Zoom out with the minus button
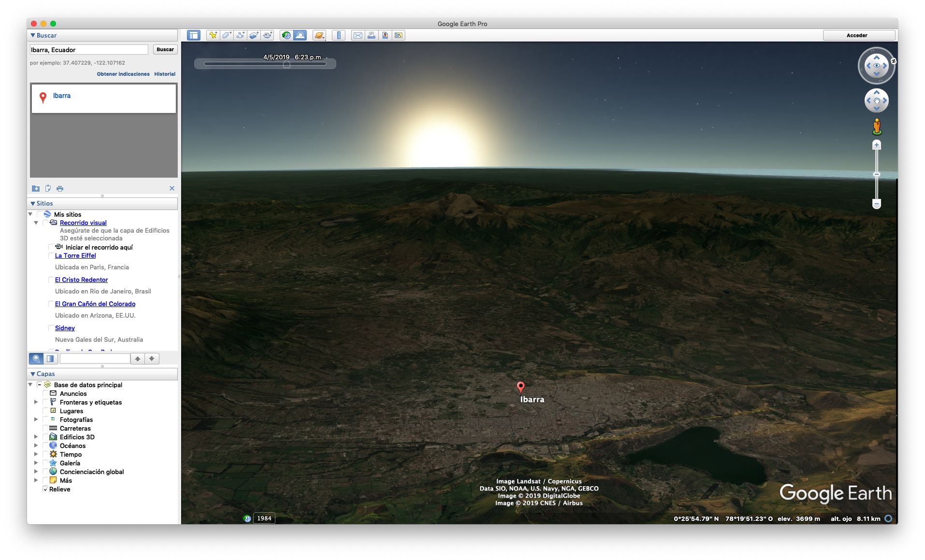Screen dimensions: 925x560 [x=877, y=204]
